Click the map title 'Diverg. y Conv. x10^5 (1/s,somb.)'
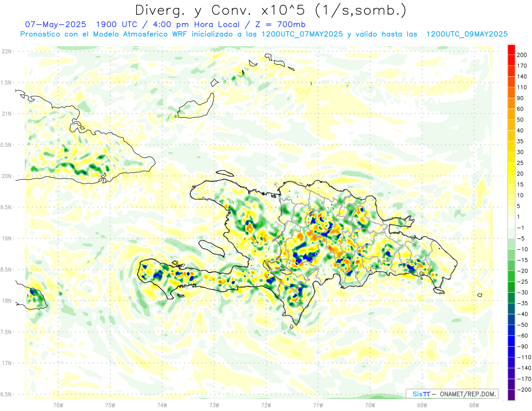 [x=270, y=10]
